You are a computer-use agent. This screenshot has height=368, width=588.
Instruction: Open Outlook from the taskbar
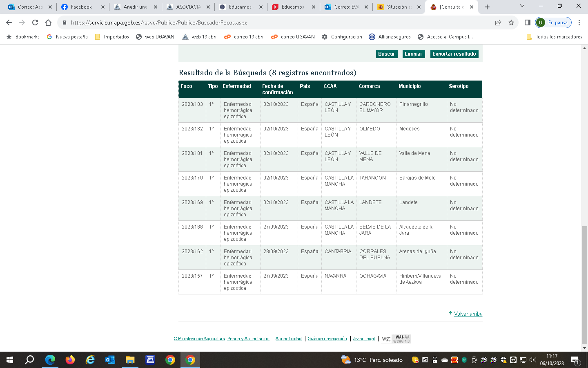tap(111, 360)
